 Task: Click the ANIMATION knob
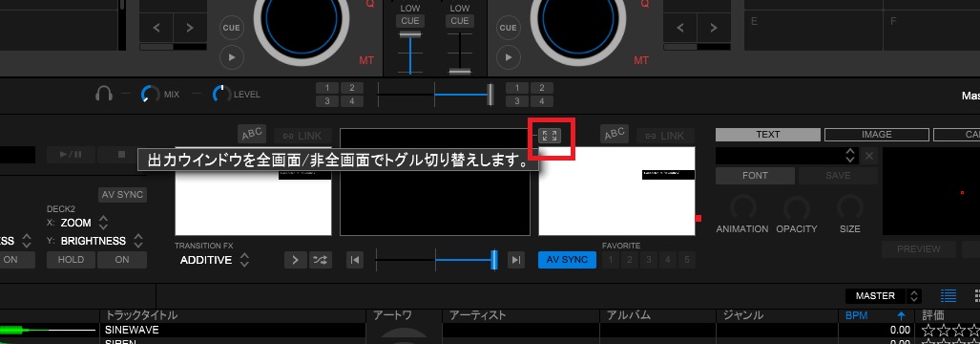[x=742, y=207]
